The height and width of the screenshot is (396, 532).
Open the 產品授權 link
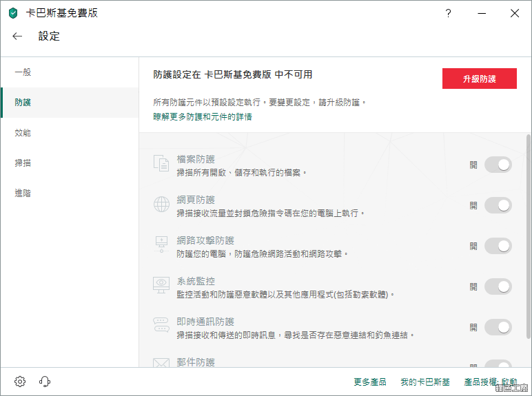[x=491, y=382]
